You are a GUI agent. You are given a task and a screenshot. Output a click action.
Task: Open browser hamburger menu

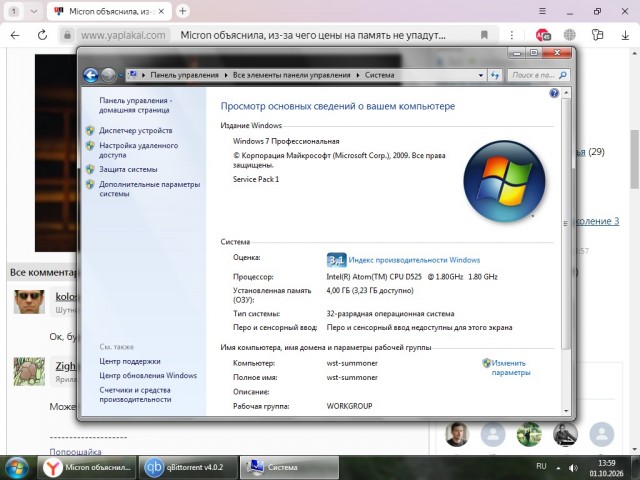coord(542,11)
